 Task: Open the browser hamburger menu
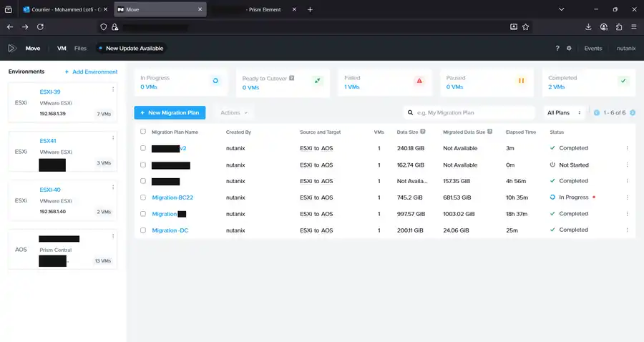[634, 26]
